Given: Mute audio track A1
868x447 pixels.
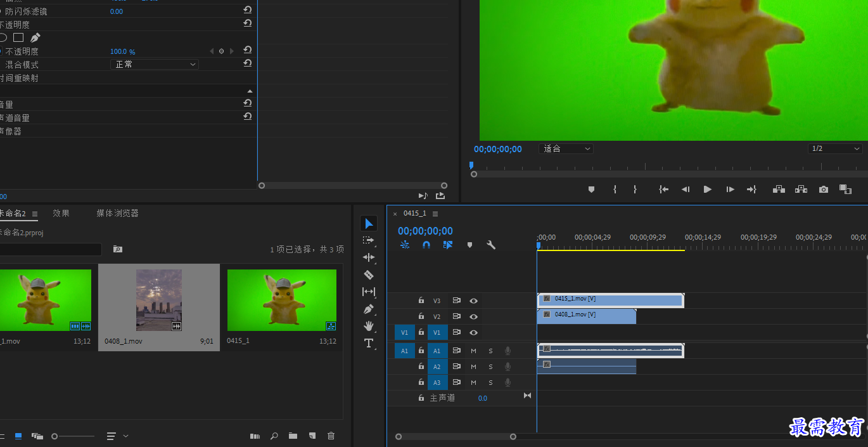Looking at the screenshot, I should click(473, 351).
